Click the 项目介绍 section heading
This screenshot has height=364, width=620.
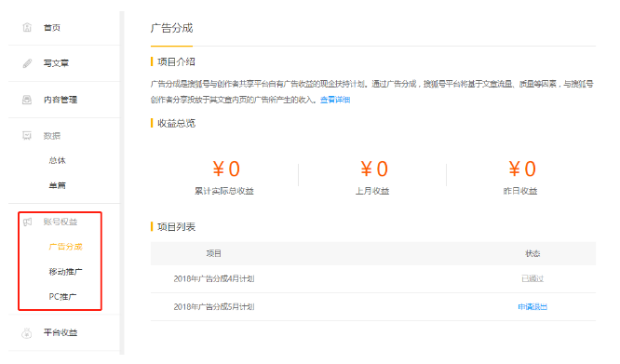176,61
